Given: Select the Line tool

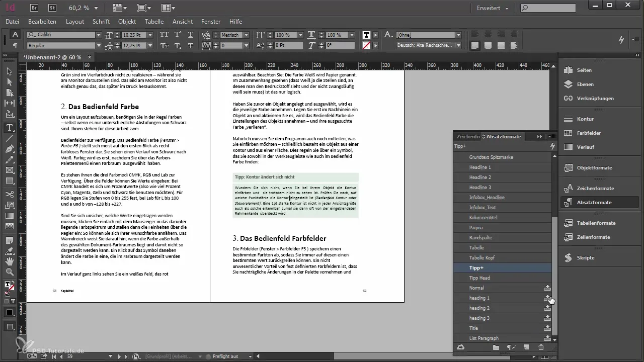Looking at the screenshot, I should [9, 138].
